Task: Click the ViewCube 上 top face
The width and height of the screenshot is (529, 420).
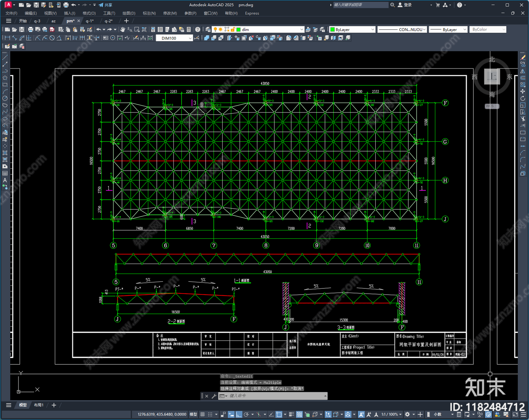Action: [x=492, y=77]
